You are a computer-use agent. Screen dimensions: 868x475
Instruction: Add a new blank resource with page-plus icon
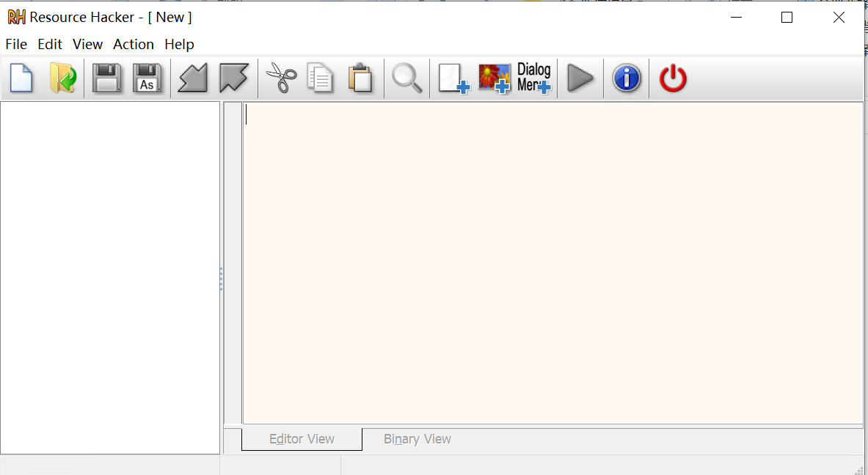click(x=454, y=78)
